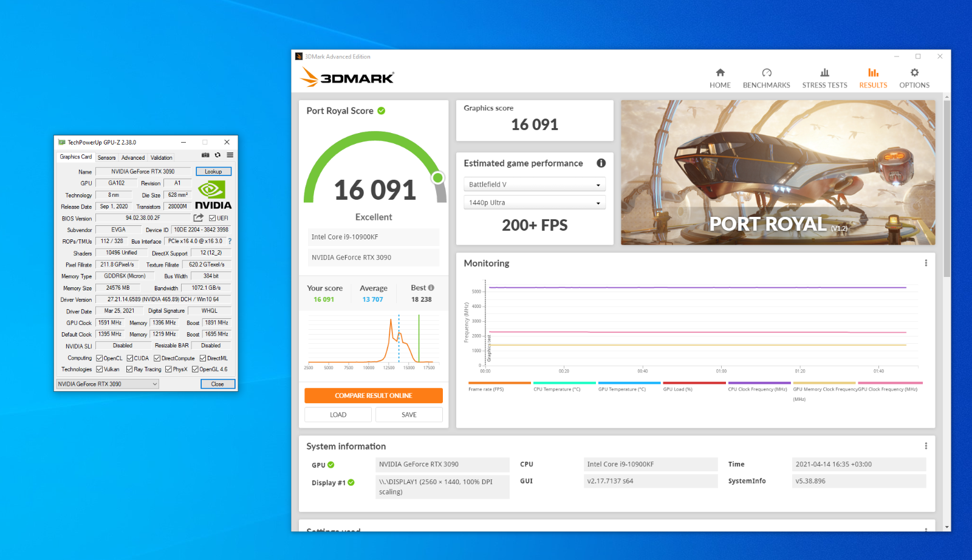Toggle the DirectML checkbox
The image size is (972, 560).
click(203, 358)
